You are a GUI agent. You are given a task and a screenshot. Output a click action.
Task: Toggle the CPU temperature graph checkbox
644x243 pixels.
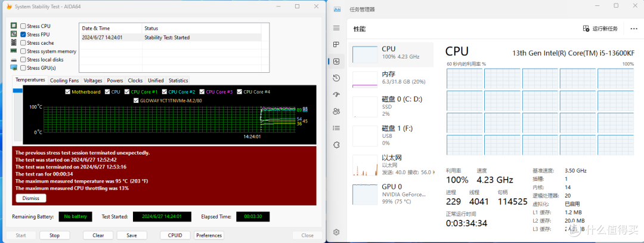tap(107, 92)
